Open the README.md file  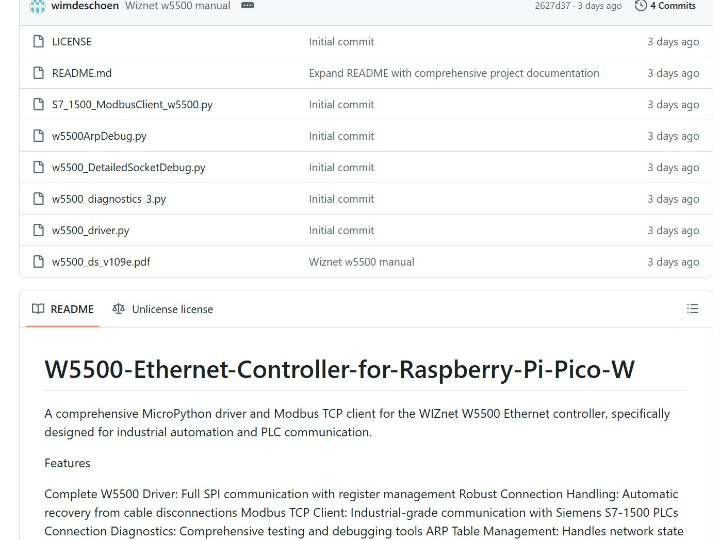click(82, 73)
